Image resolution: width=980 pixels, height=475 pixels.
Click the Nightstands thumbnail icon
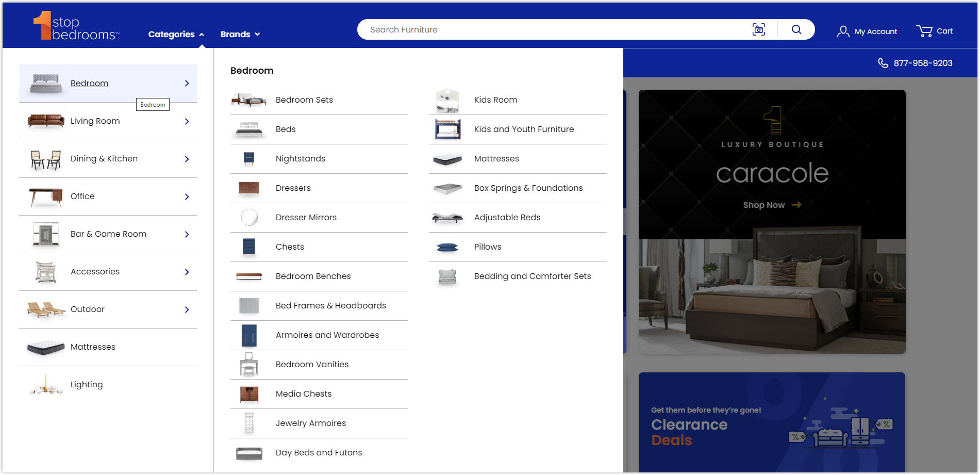tap(249, 159)
